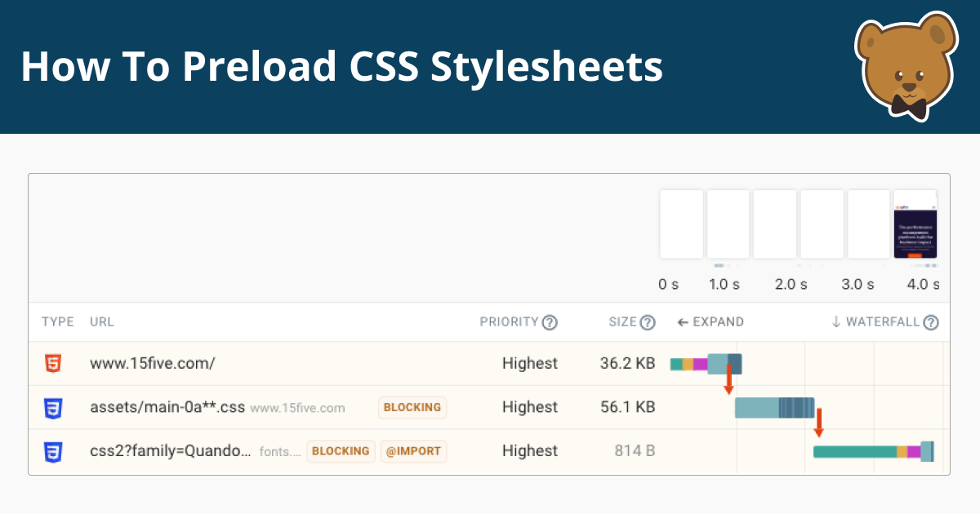Click the URL column header
The height and width of the screenshot is (514, 980).
click(x=102, y=322)
